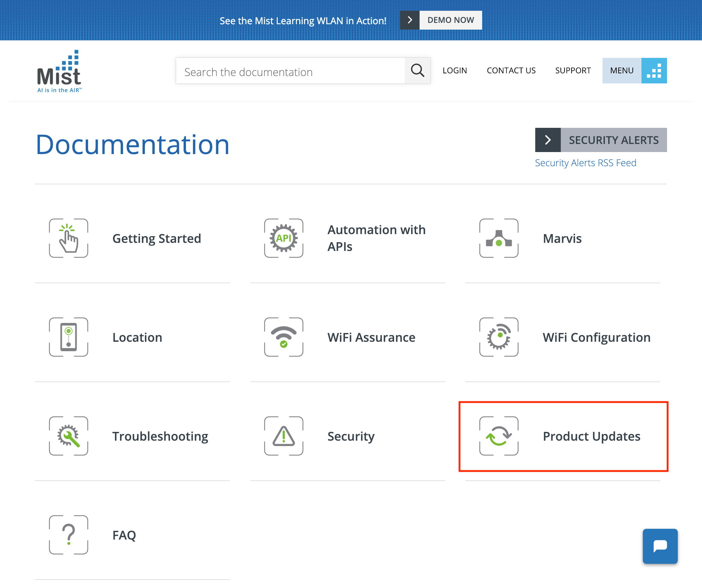Open the Marvis icon tile
Image resolution: width=702 pixels, height=588 pixels.
click(499, 238)
